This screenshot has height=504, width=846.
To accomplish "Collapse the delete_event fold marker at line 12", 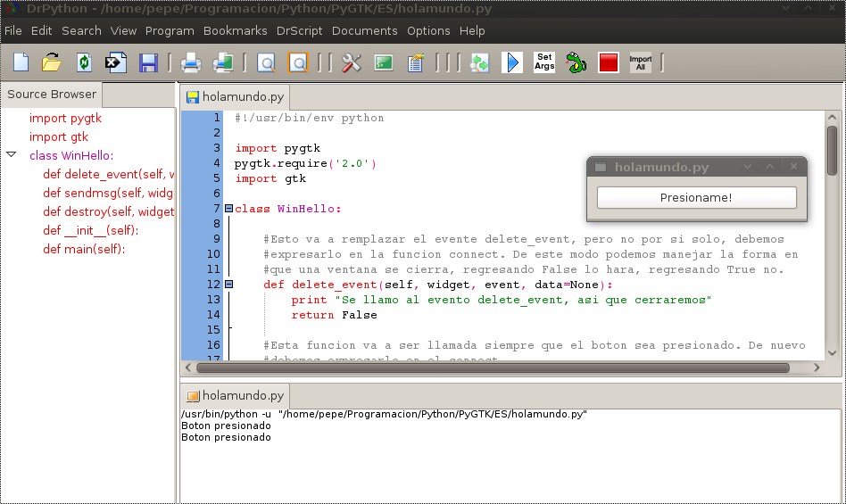I will click(x=228, y=284).
